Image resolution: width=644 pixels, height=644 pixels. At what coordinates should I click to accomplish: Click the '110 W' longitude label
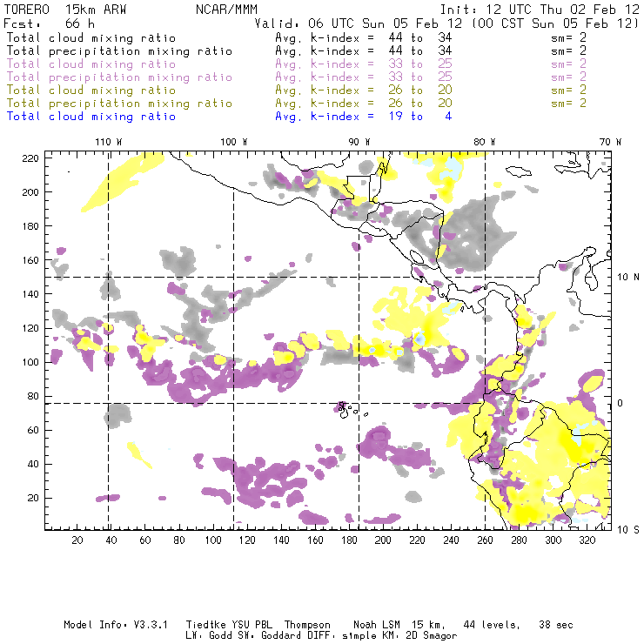pyautogui.click(x=109, y=142)
